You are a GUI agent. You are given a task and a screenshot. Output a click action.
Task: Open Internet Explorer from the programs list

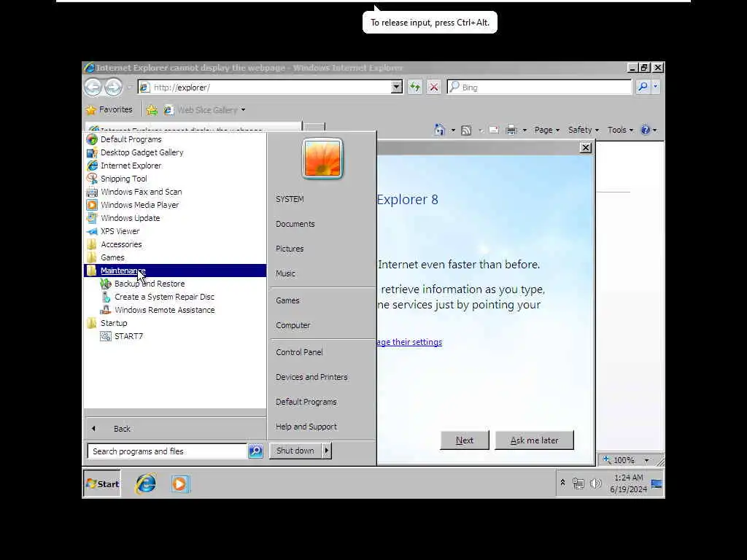[131, 166]
